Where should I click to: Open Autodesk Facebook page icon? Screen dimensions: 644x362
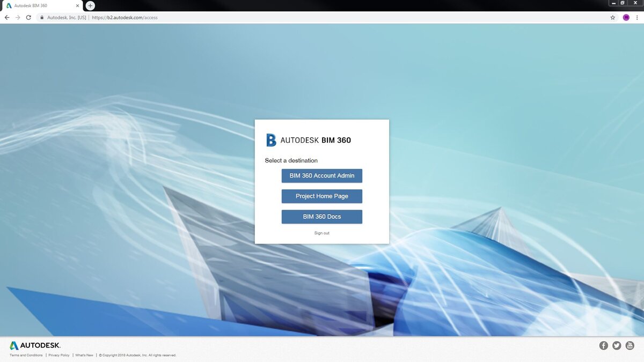(603, 345)
